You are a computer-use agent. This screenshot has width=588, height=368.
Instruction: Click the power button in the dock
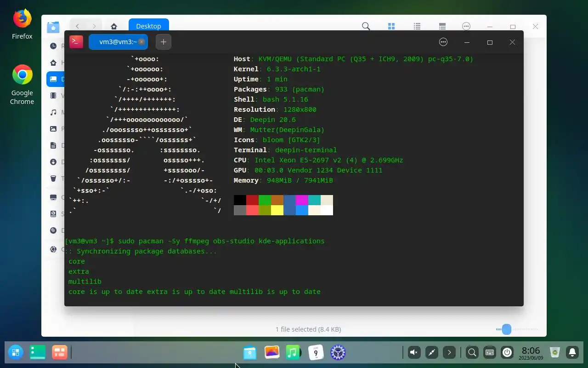507,352
